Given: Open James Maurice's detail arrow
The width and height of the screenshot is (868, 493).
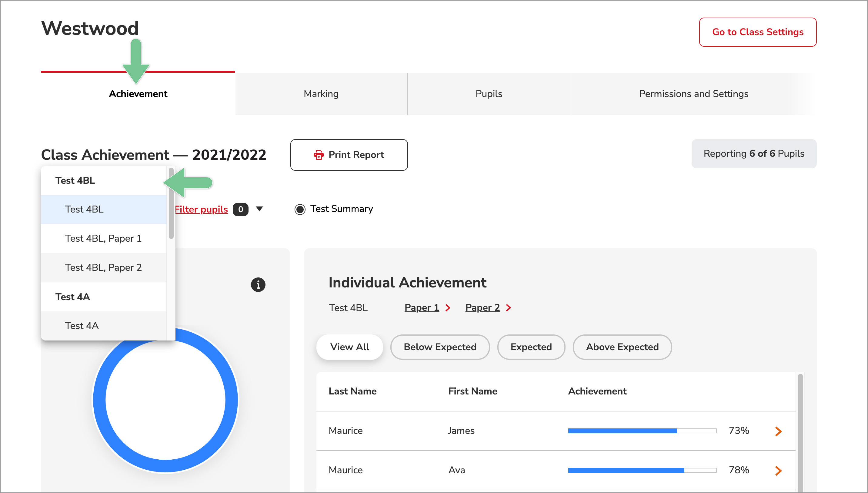Looking at the screenshot, I should (x=778, y=431).
